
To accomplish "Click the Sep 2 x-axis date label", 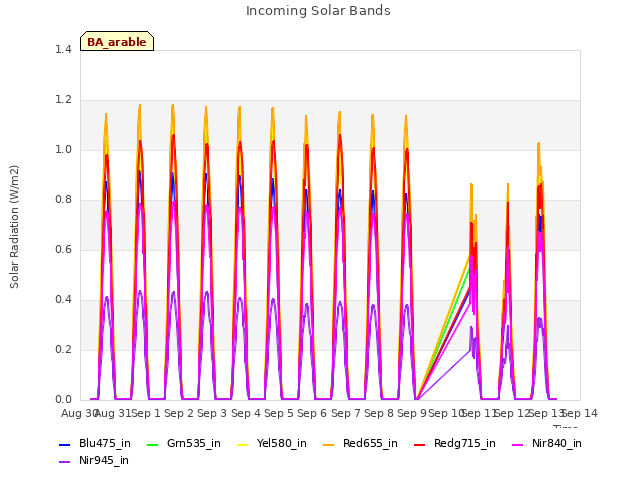I will (179, 413).
